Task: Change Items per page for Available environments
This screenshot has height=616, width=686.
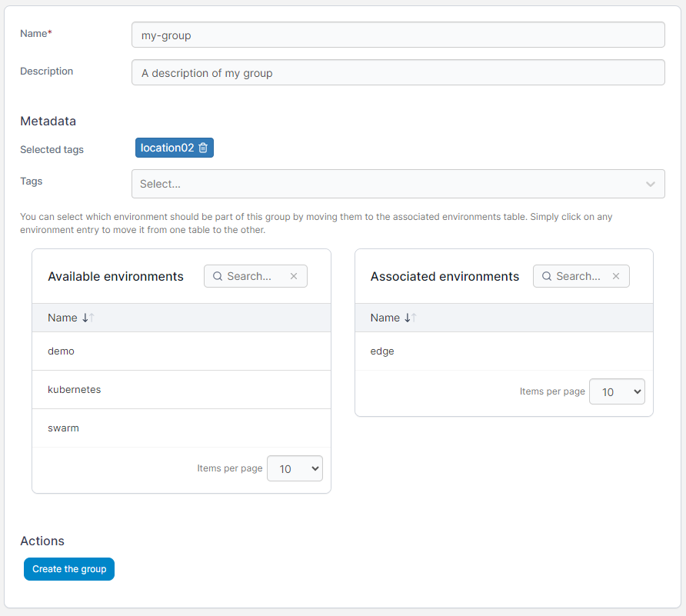Action: (295, 468)
